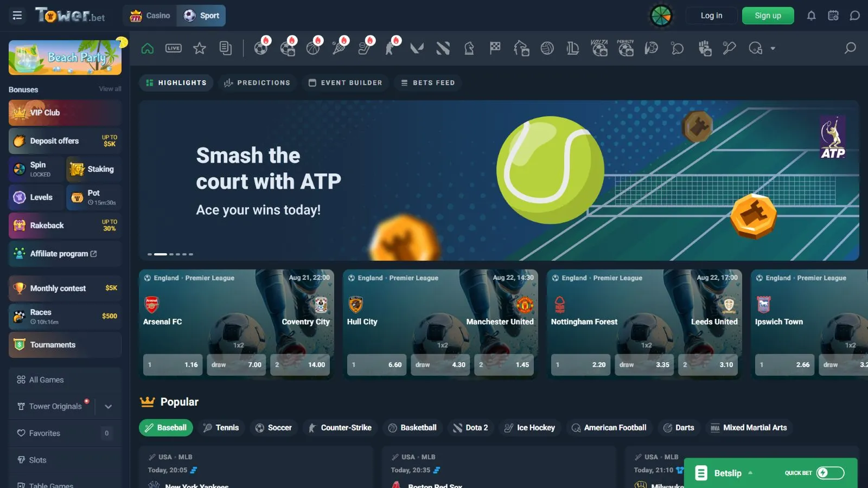Open the calendar icon in header
The height and width of the screenshot is (488, 868).
click(x=833, y=16)
